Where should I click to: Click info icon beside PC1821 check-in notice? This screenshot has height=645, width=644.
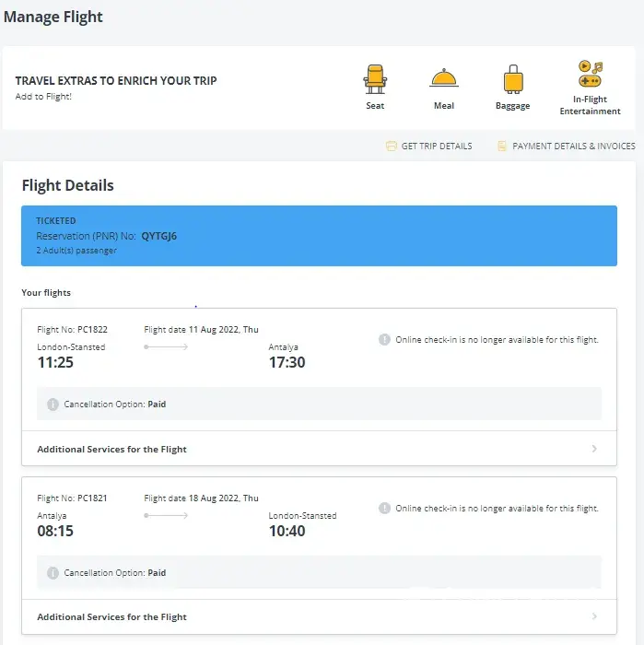[x=385, y=509]
